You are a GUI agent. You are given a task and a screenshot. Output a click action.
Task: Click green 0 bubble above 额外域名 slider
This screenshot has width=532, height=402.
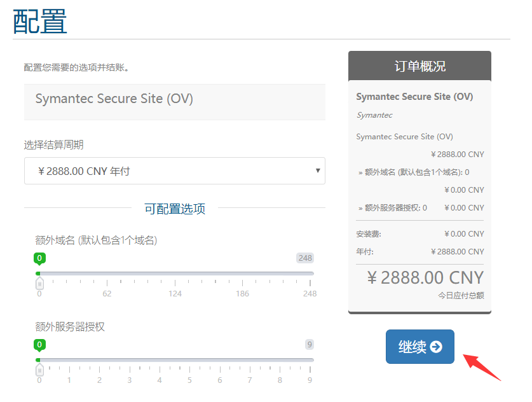[39, 258]
